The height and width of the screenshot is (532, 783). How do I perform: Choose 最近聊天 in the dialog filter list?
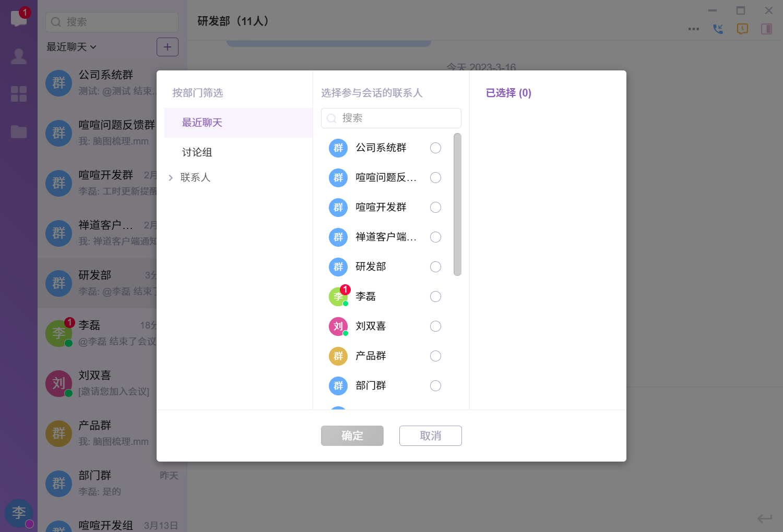(x=202, y=123)
